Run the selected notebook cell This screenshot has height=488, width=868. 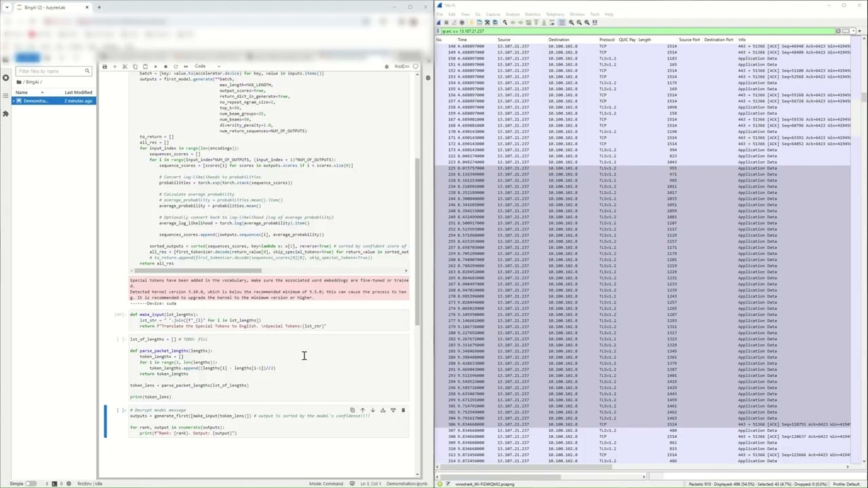click(x=155, y=66)
